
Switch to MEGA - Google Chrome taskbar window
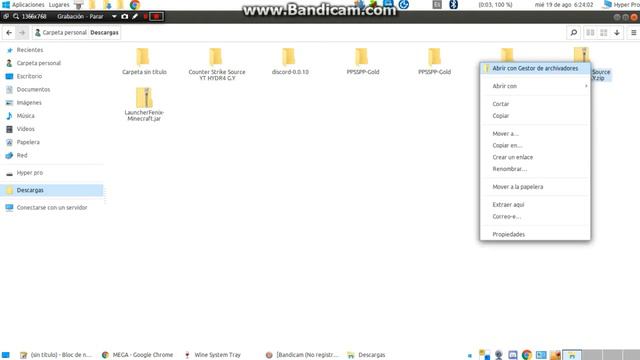[x=138, y=355]
